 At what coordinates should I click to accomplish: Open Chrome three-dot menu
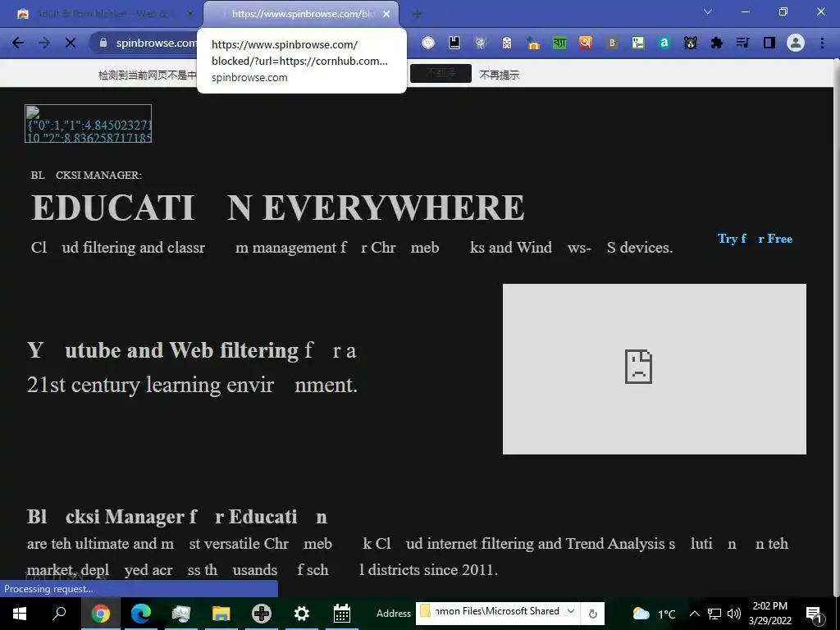[822, 43]
